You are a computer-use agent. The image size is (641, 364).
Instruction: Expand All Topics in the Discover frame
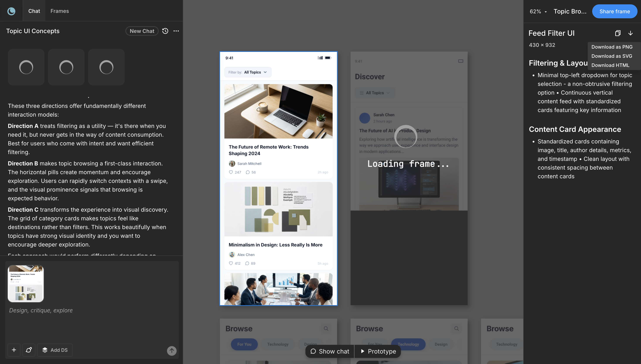pos(375,93)
